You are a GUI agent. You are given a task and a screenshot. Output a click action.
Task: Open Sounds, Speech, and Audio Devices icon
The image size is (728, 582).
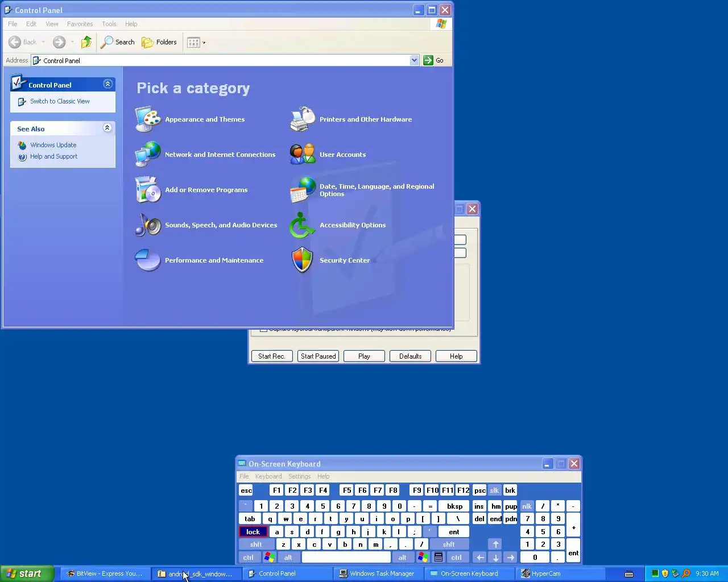tap(148, 225)
